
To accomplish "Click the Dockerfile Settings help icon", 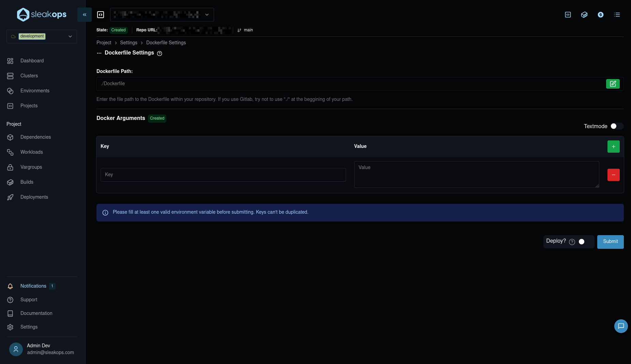I will click(160, 54).
